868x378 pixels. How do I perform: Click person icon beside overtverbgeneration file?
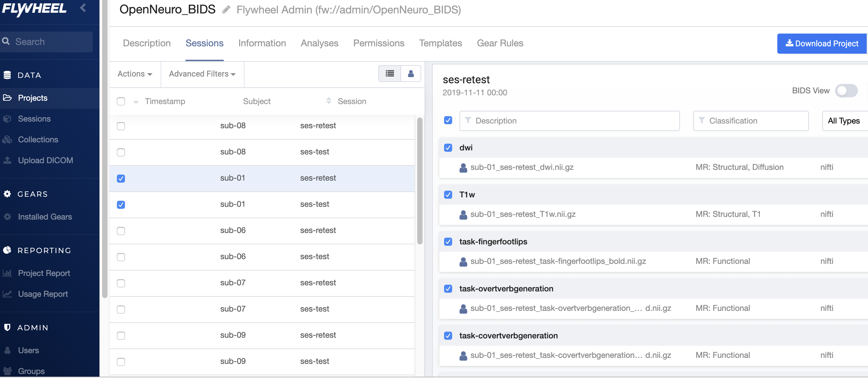coord(463,309)
